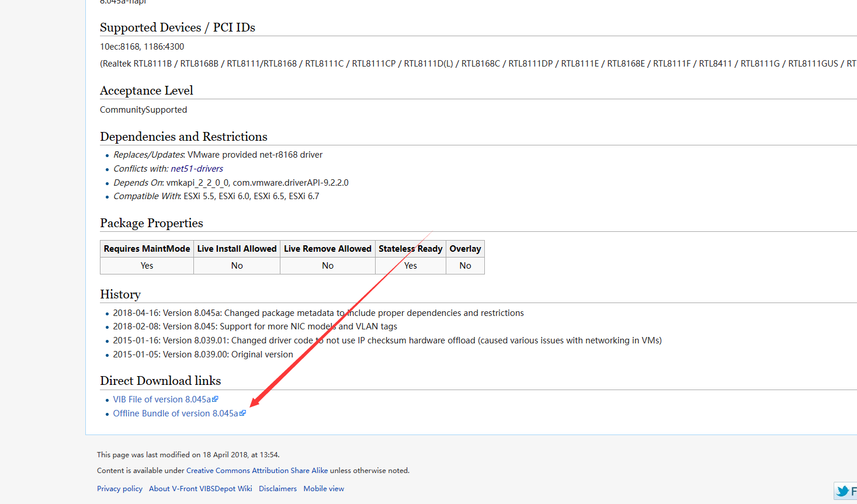
Task: Click the Twitter bird icon
Action: pos(842,491)
